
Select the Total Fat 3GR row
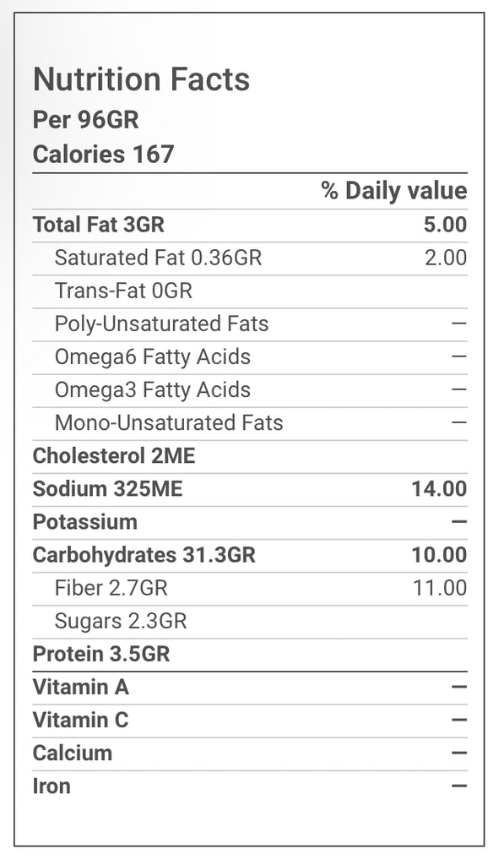(250, 225)
